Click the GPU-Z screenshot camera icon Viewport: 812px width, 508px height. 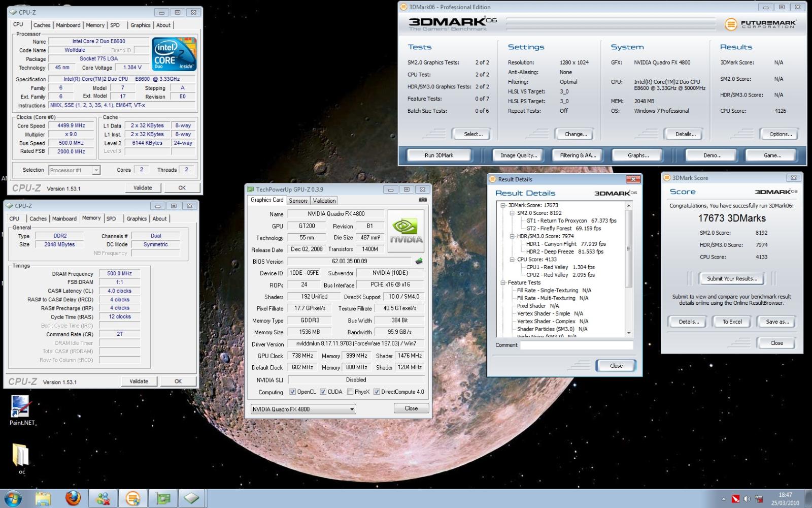tap(423, 200)
